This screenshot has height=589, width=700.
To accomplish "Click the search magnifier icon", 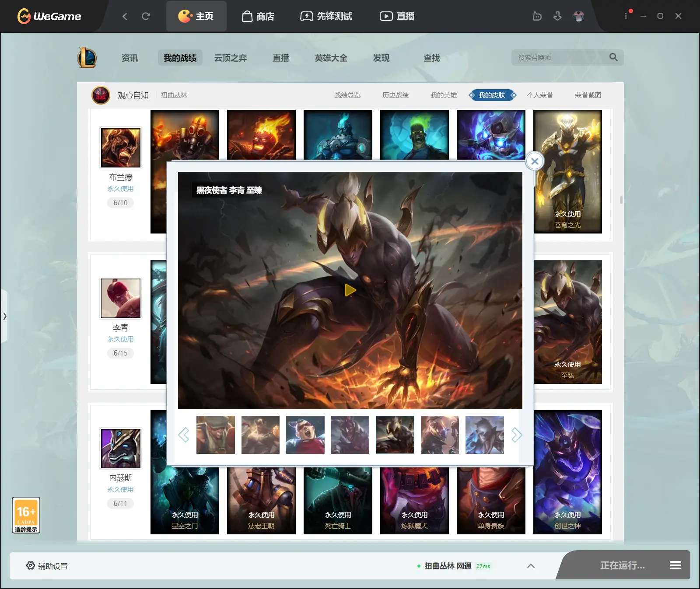I will [613, 57].
